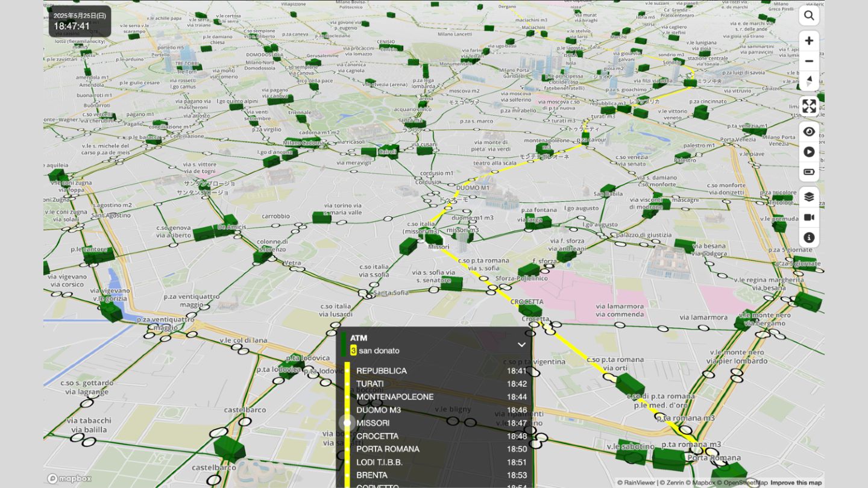This screenshot has height=488, width=868.
Task: Enter fullscreen mode
Action: pyautogui.click(x=809, y=107)
